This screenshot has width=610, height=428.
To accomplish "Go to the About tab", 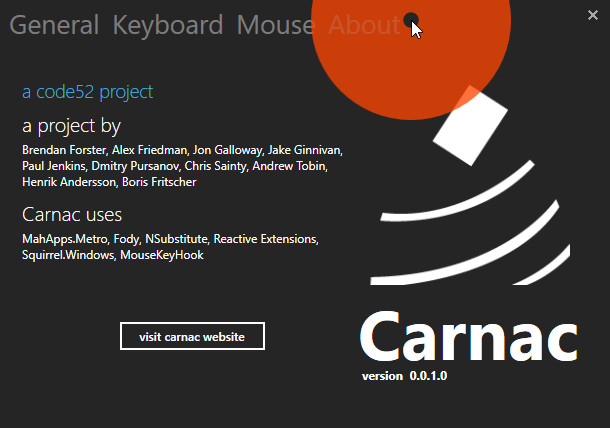I will click(364, 25).
